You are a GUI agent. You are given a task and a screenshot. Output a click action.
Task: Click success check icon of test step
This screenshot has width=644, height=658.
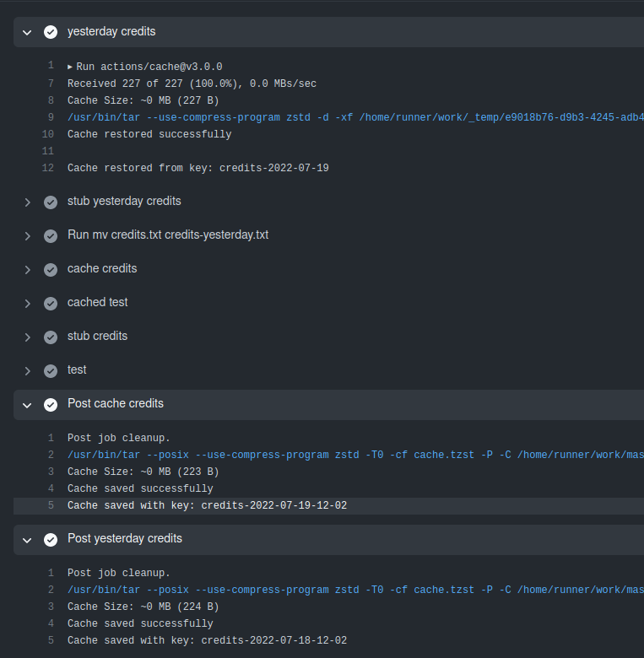(51, 371)
